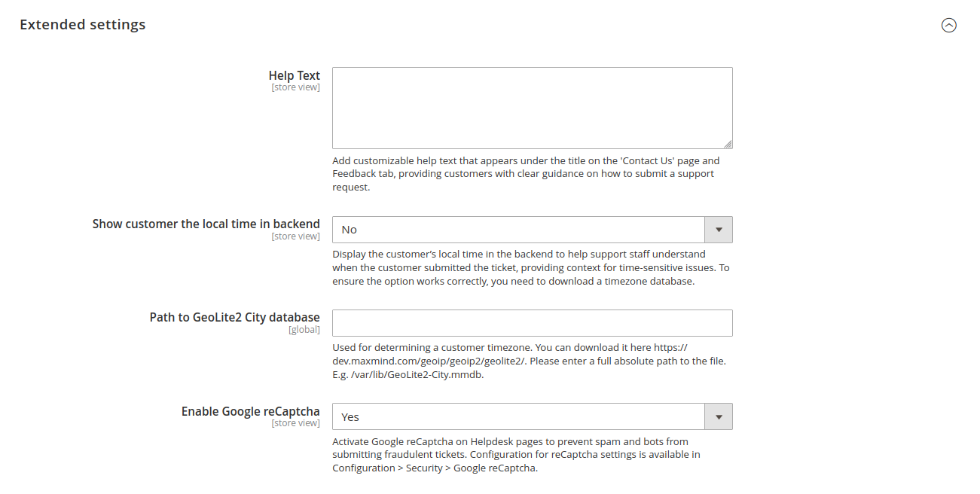
Task: Click arrow button of the Google reCaptcha dropdown
Action: click(x=719, y=416)
